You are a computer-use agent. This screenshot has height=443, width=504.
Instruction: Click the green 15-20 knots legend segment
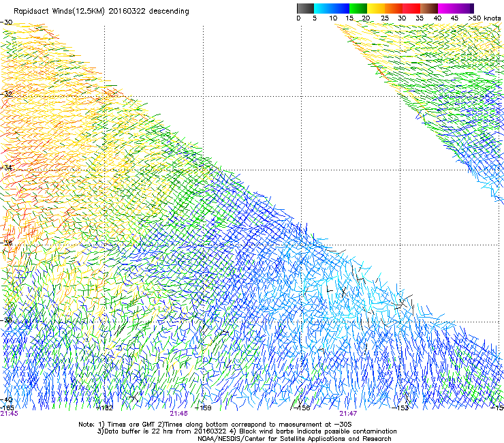(x=358, y=8)
